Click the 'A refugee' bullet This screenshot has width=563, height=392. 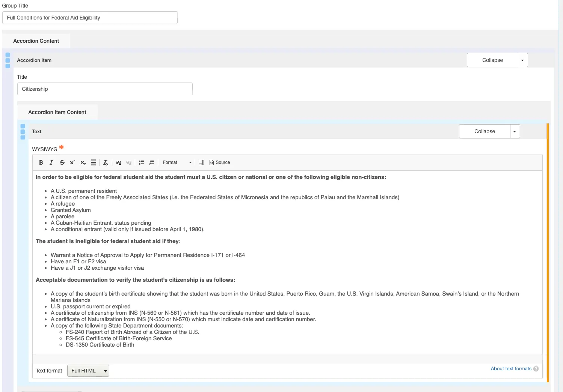pyautogui.click(x=63, y=204)
